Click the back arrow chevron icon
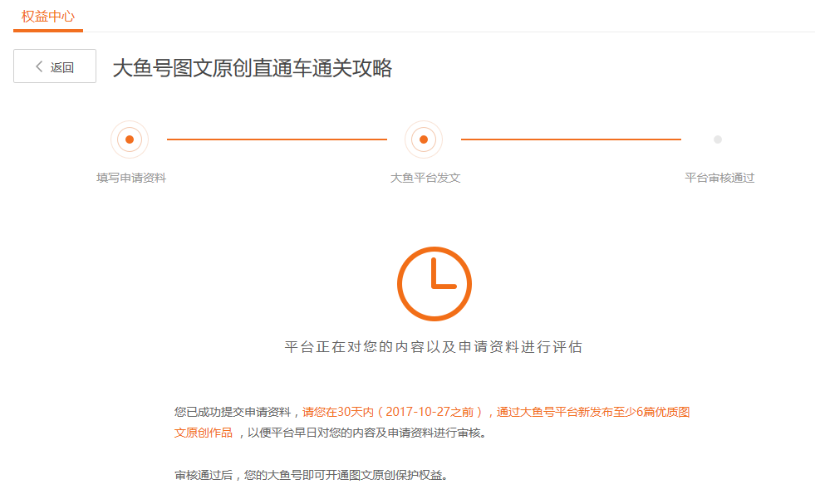The width and height of the screenshot is (815, 504). coord(37,66)
